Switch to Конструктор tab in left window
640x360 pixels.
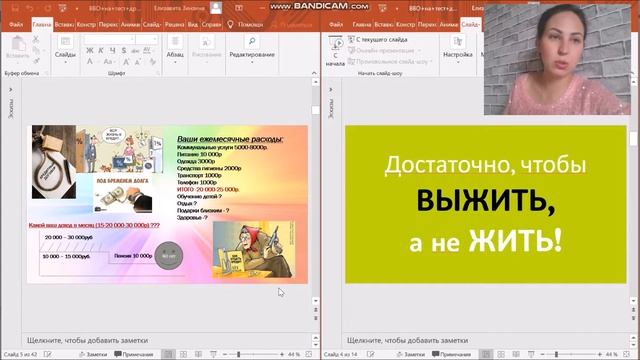click(86, 24)
